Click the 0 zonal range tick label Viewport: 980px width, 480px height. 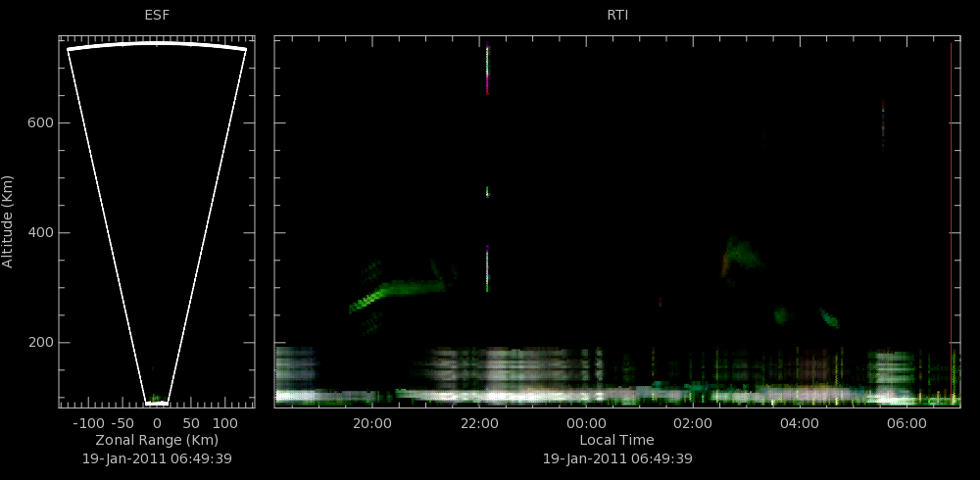[x=157, y=423]
